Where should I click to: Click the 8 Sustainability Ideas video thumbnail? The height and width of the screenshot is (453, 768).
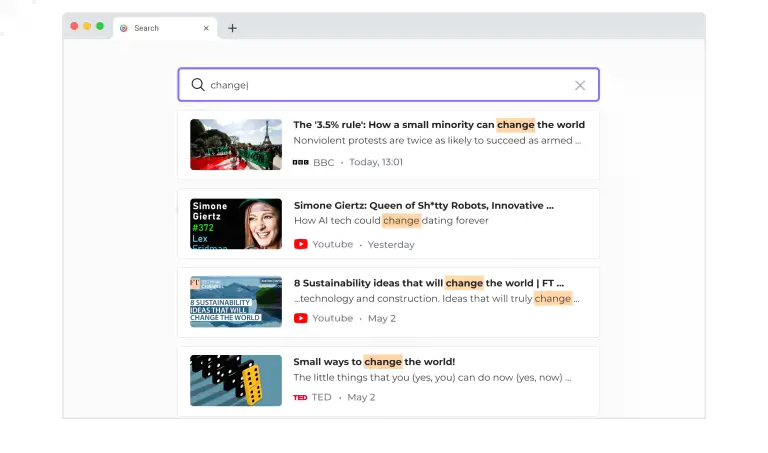[x=236, y=302]
